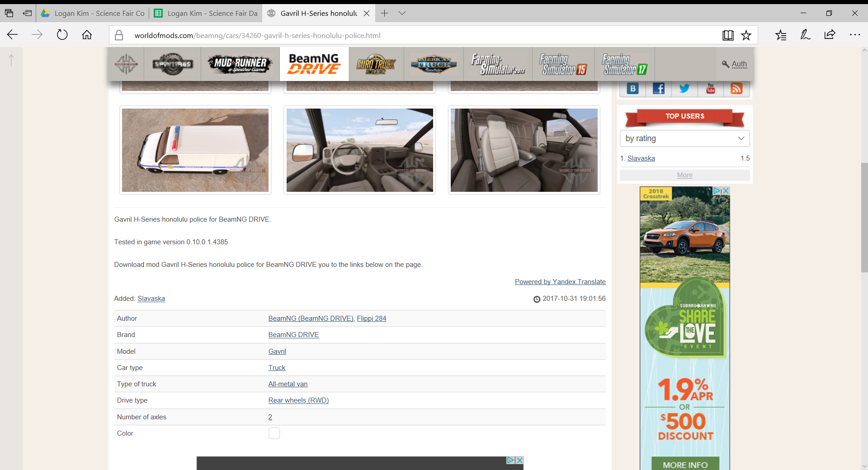Open the MudRunner mods section
This screenshot has width=868, height=470.
point(241,64)
